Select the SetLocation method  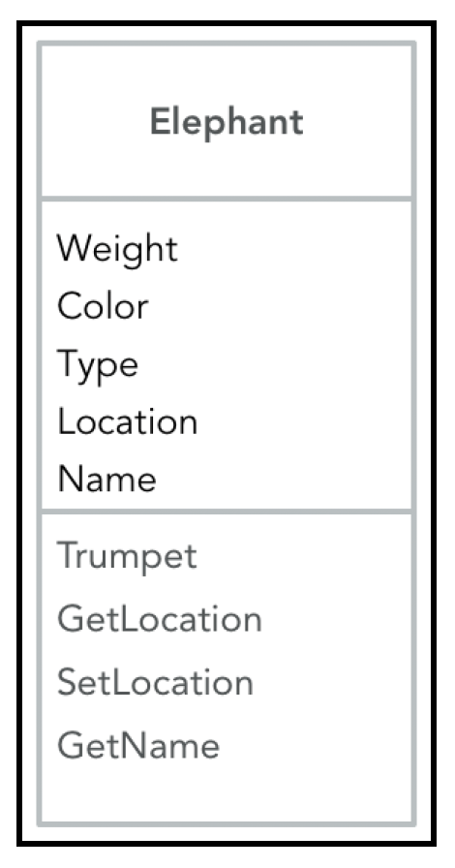(x=156, y=683)
